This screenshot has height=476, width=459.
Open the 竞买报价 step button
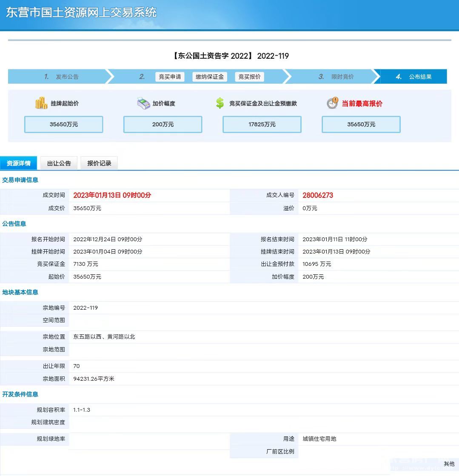(249, 77)
